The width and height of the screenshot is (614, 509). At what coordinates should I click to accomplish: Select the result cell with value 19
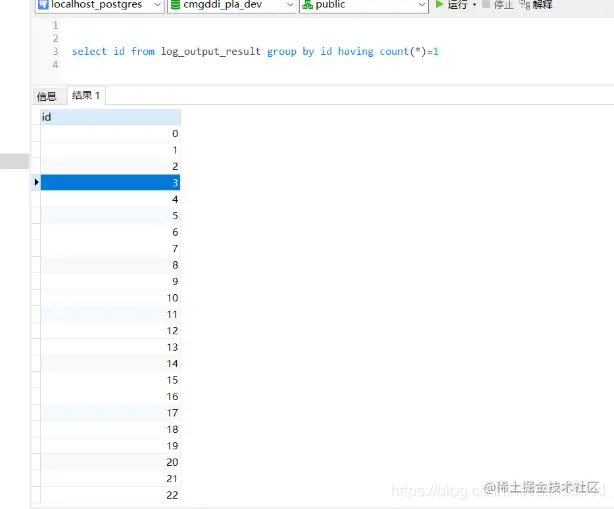(x=110, y=446)
